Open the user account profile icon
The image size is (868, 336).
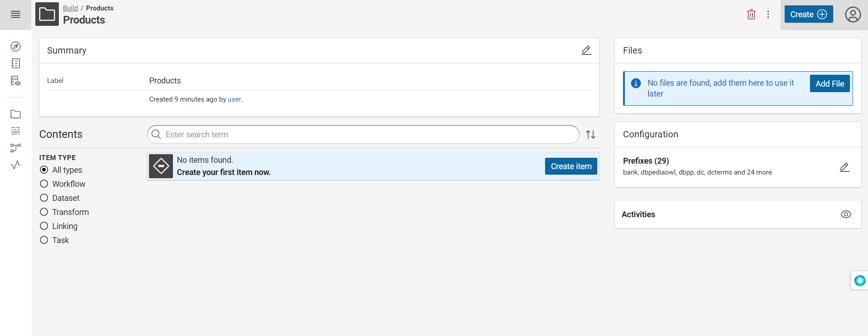[853, 15]
